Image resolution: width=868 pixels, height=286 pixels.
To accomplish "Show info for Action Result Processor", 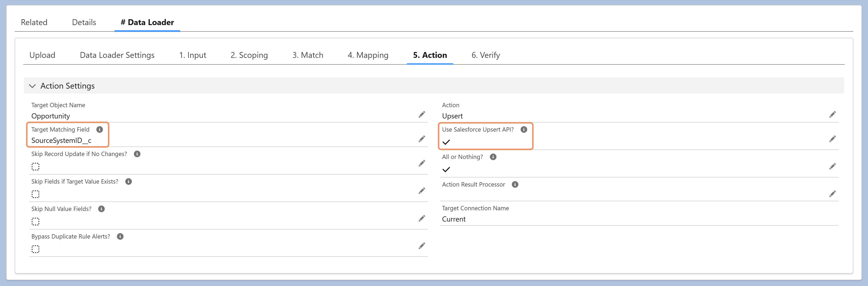I will 515,185.
